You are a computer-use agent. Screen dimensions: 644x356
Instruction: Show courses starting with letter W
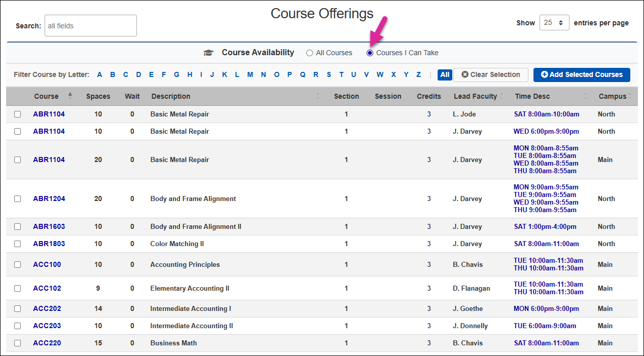(x=380, y=74)
